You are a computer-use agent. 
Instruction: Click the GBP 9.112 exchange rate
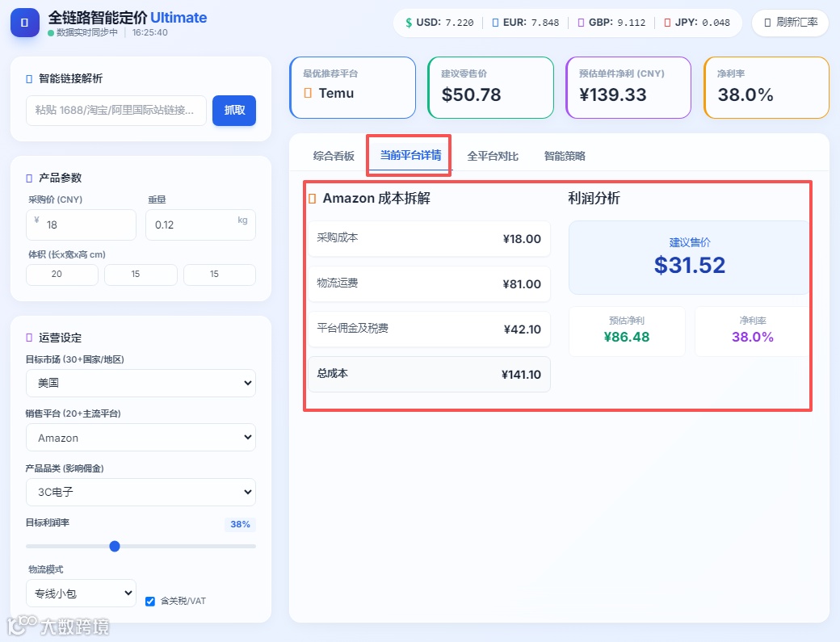[x=617, y=23]
